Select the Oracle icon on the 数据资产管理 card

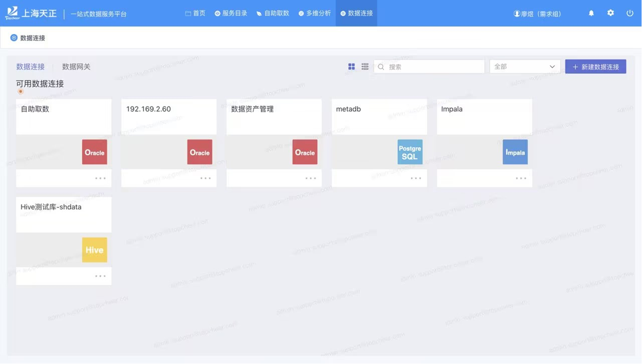coord(305,152)
